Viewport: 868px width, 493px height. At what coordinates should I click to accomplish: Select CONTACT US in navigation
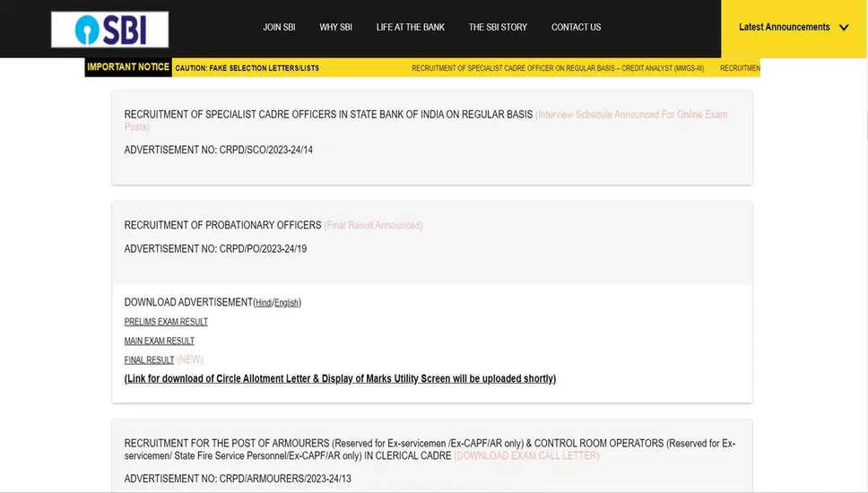coord(576,28)
